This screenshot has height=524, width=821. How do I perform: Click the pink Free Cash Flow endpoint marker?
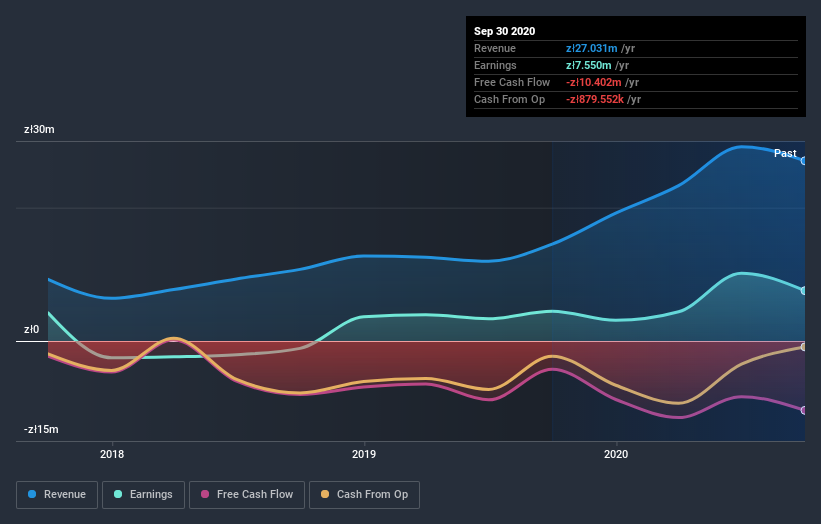point(804,410)
